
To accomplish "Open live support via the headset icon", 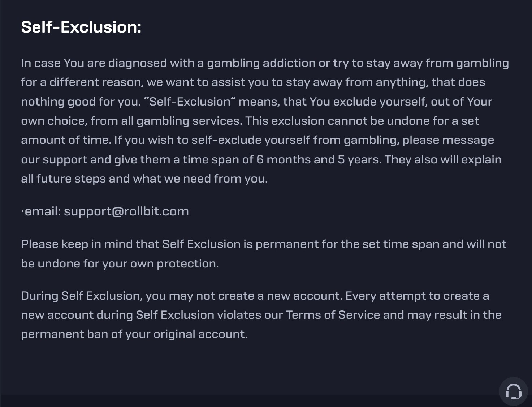I will [x=513, y=391].
